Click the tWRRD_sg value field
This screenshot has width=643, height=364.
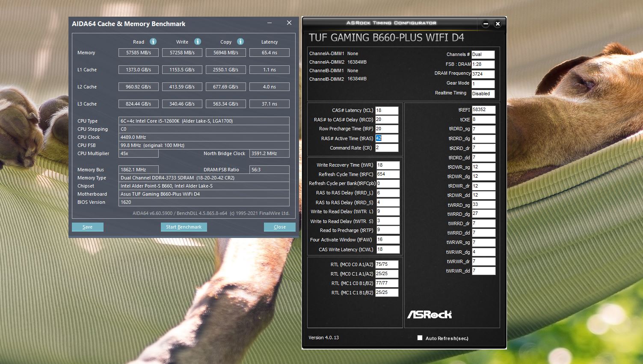pos(483,205)
